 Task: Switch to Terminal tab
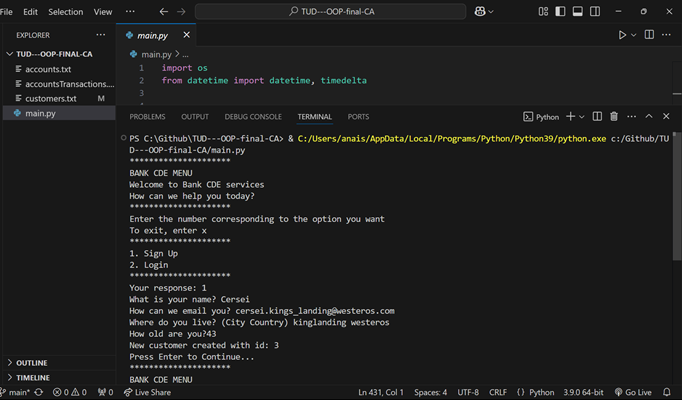coord(314,117)
